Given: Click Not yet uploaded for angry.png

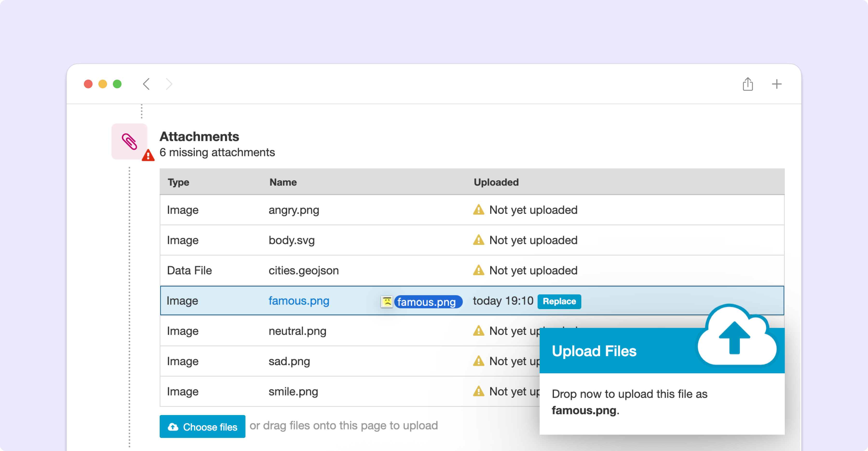Looking at the screenshot, I should (533, 210).
